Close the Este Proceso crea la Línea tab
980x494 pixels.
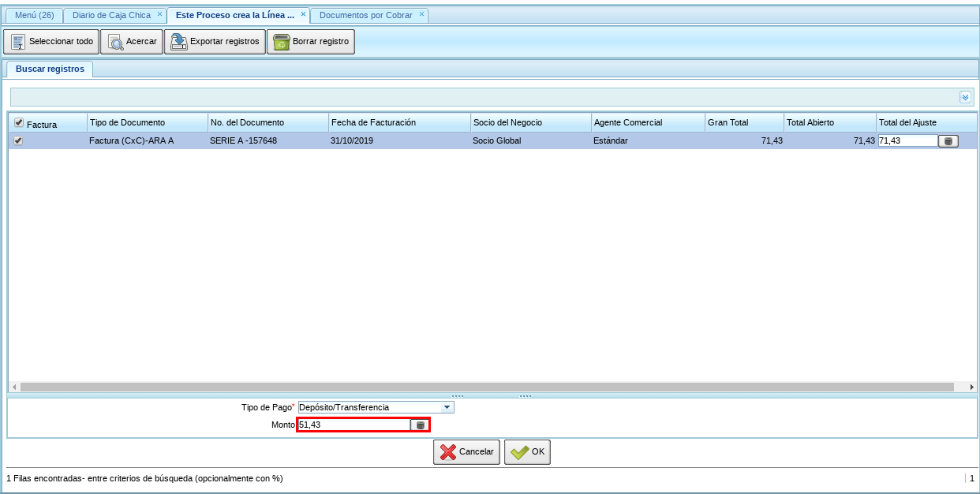click(x=304, y=14)
